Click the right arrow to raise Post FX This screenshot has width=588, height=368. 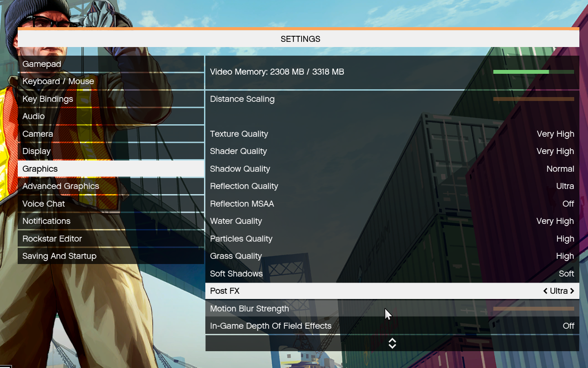pos(572,291)
